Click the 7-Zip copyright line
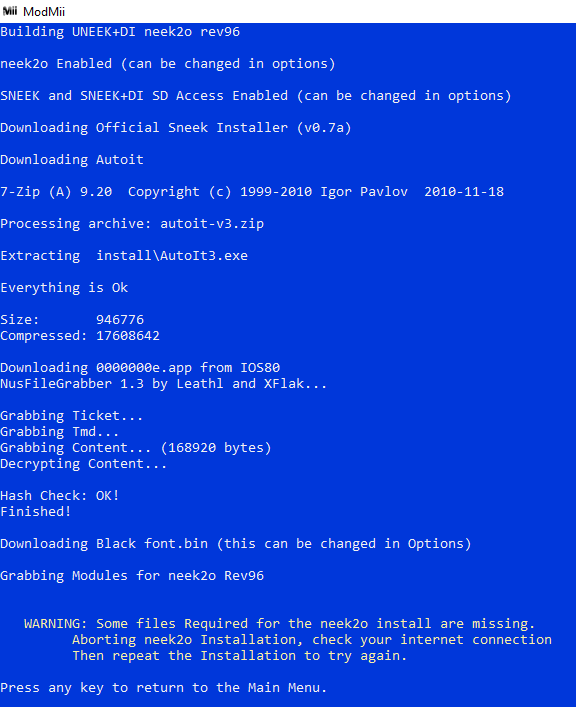 (x=252, y=192)
